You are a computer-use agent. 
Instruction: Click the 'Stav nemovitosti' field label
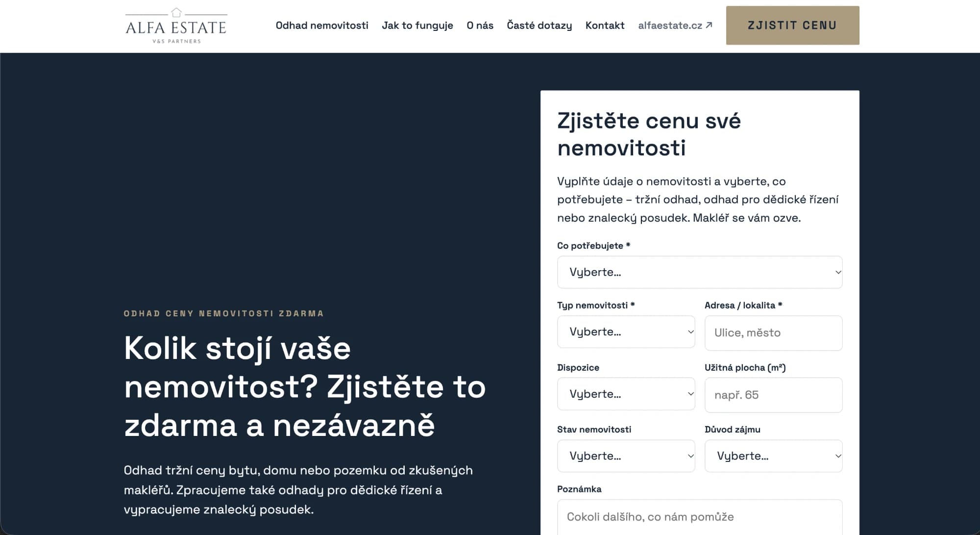point(594,430)
